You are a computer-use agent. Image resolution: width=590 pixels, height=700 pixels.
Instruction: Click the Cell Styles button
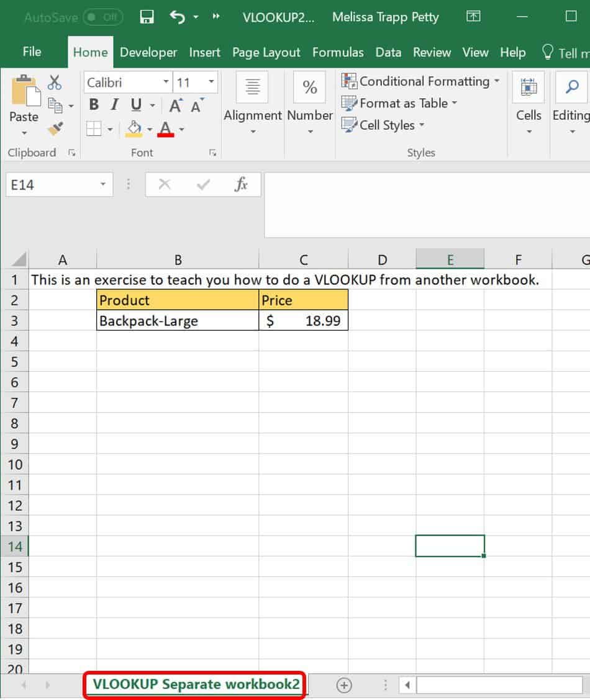(383, 125)
